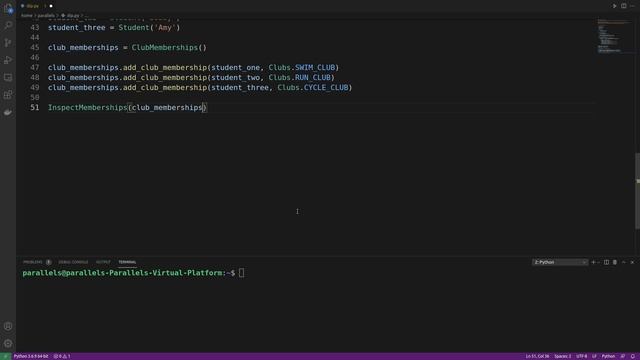
Task: Open the Search view in activity bar
Action: tap(8, 25)
